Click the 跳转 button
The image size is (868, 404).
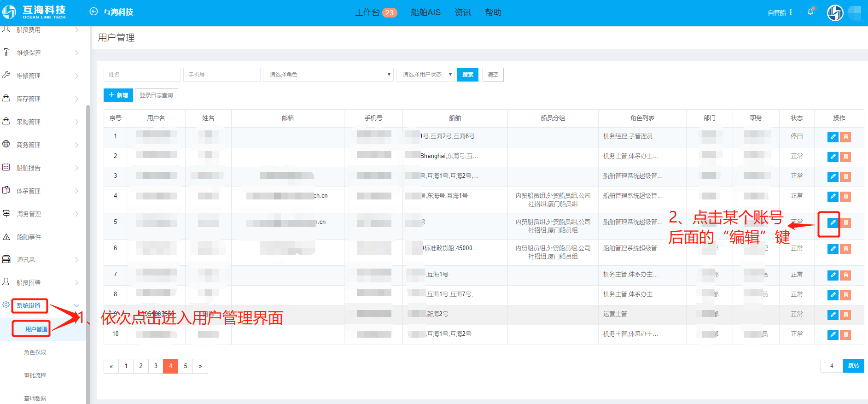854,366
